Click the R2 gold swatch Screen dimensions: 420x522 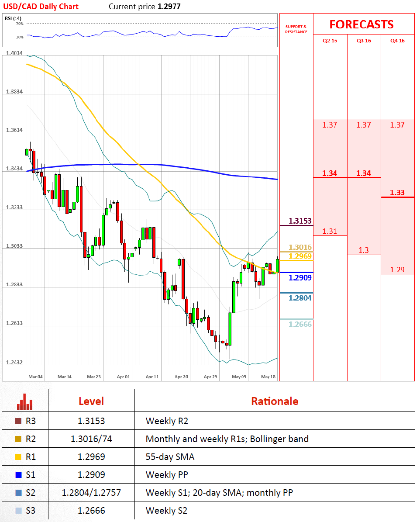tap(18, 439)
